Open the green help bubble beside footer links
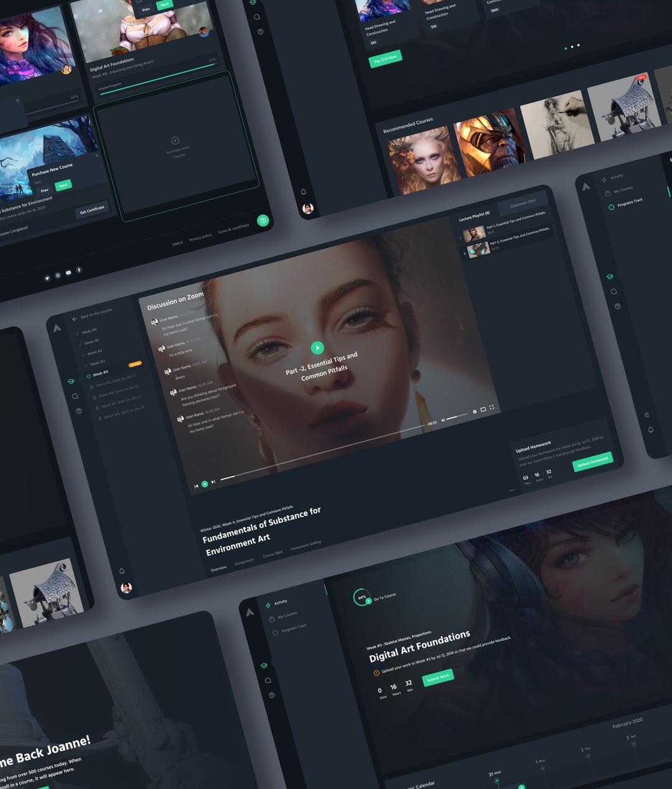This screenshot has height=789, width=672. 263,220
